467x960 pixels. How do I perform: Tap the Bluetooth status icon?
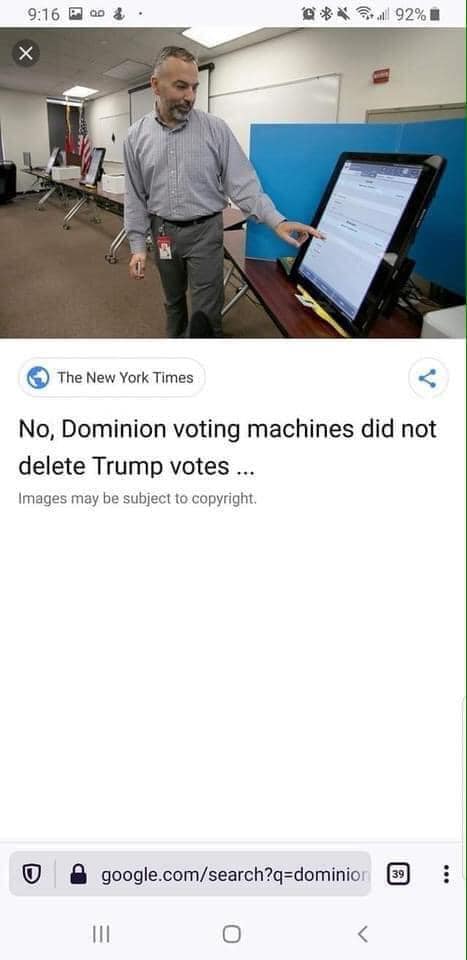pos(326,14)
